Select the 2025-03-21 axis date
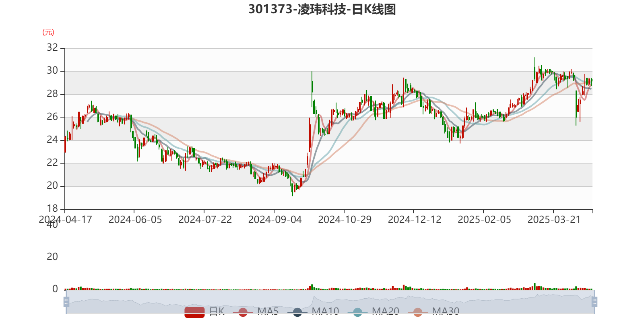 pyautogui.click(x=554, y=220)
